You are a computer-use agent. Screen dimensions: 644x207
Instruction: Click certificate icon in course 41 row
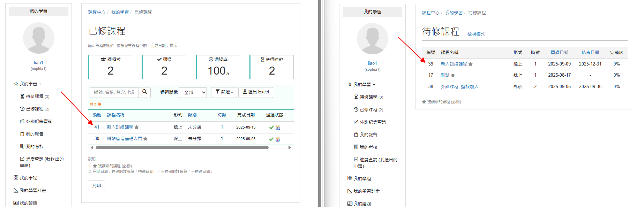(x=278, y=128)
